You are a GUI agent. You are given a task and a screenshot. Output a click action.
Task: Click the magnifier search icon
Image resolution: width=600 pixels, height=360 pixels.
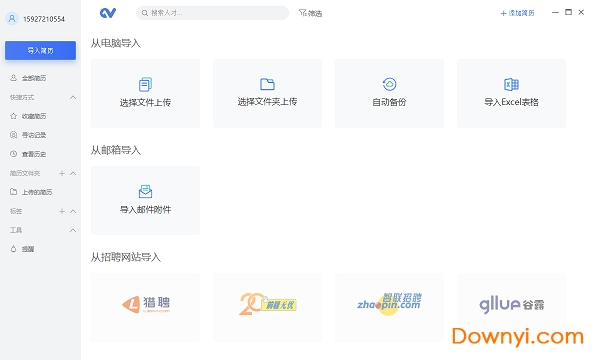click(x=145, y=13)
